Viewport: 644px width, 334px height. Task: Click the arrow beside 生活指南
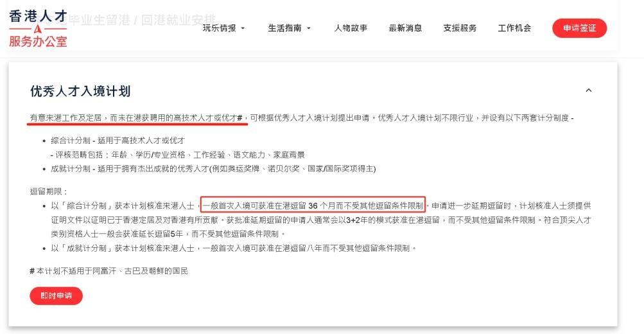(x=308, y=28)
